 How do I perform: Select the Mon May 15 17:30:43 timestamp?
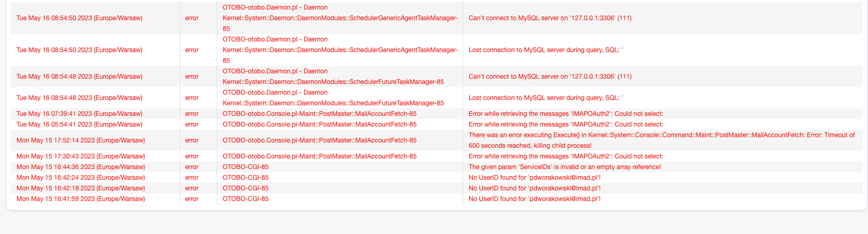(80, 156)
